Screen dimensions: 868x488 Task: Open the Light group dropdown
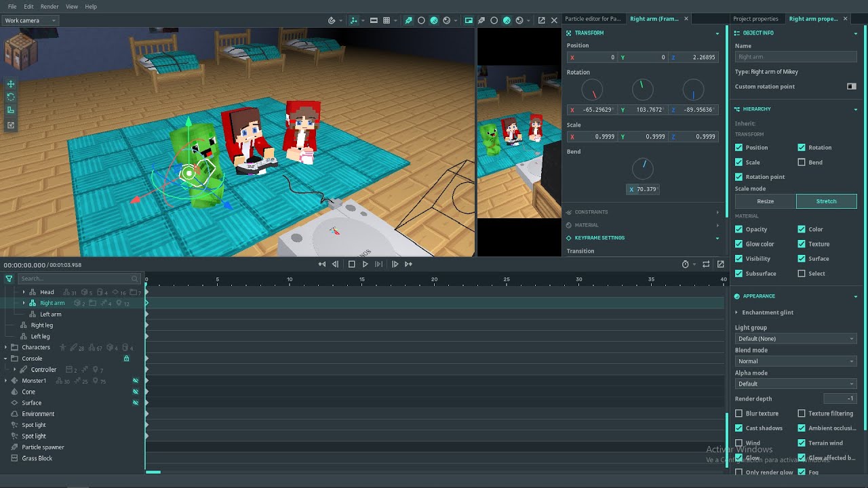[x=795, y=338]
